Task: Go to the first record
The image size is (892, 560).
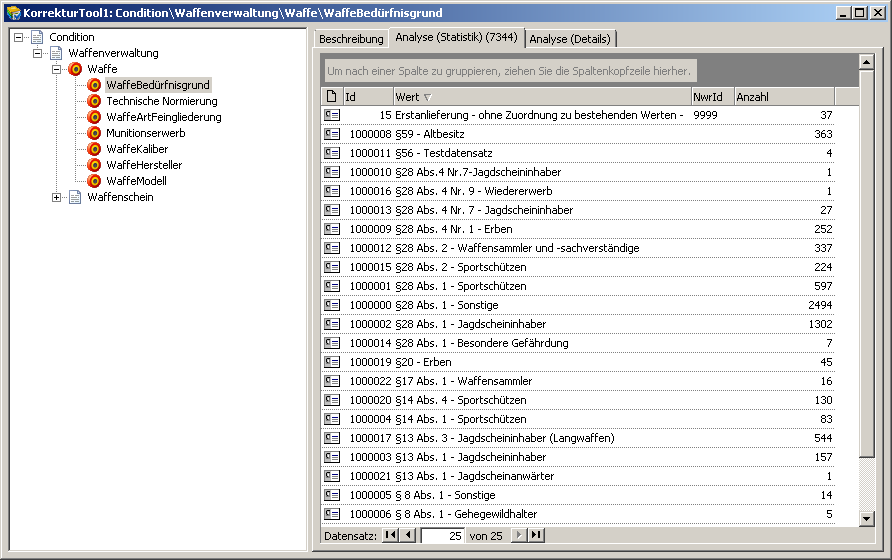Action: [390, 536]
